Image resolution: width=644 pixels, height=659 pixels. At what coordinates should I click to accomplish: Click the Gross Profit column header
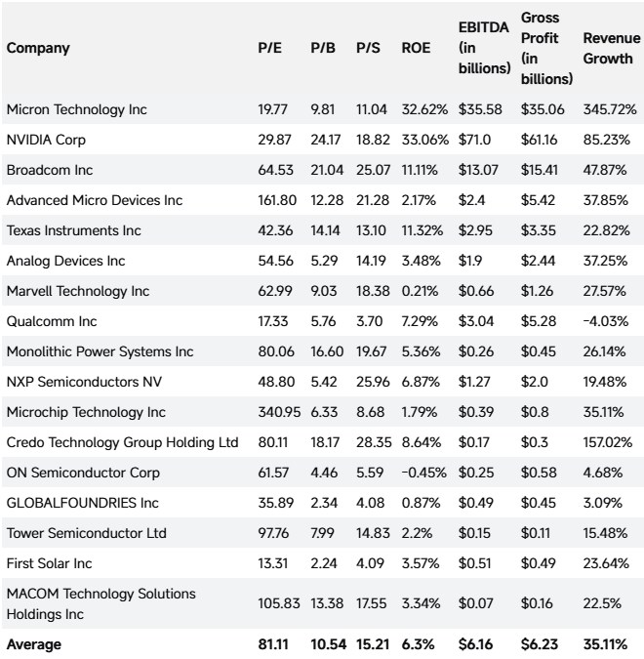click(546, 49)
